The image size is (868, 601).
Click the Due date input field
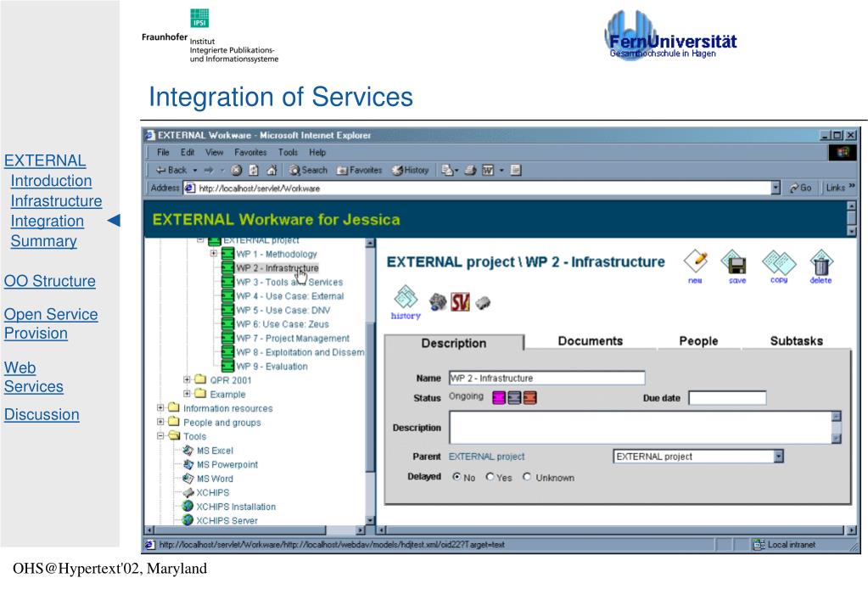point(727,398)
